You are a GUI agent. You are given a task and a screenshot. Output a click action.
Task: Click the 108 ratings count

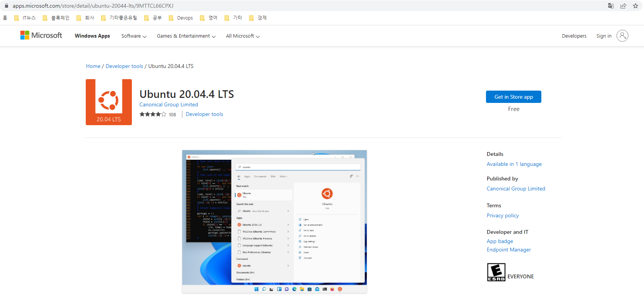pos(172,115)
